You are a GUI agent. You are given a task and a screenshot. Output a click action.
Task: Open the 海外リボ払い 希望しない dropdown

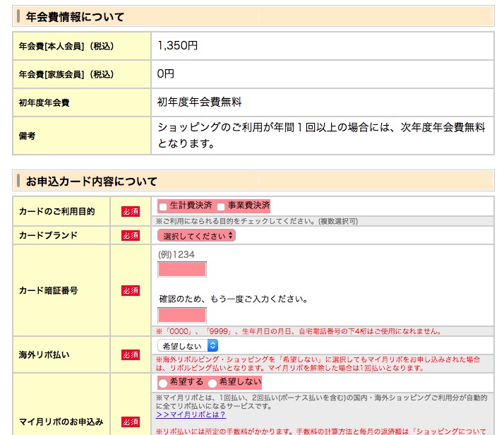188,346
